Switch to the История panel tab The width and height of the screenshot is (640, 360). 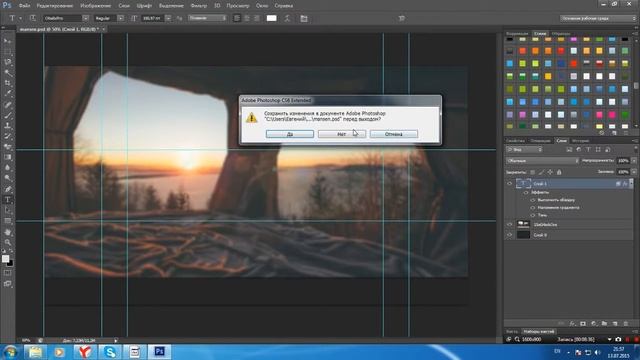pyautogui.click(x=580, y=141)
